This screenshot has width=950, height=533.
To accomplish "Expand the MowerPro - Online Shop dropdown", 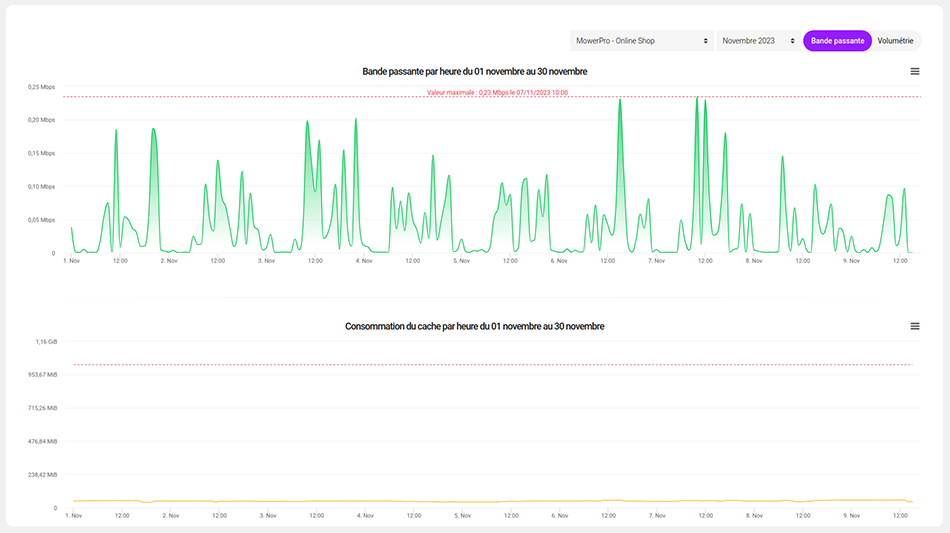I will (x=640, y=41).
